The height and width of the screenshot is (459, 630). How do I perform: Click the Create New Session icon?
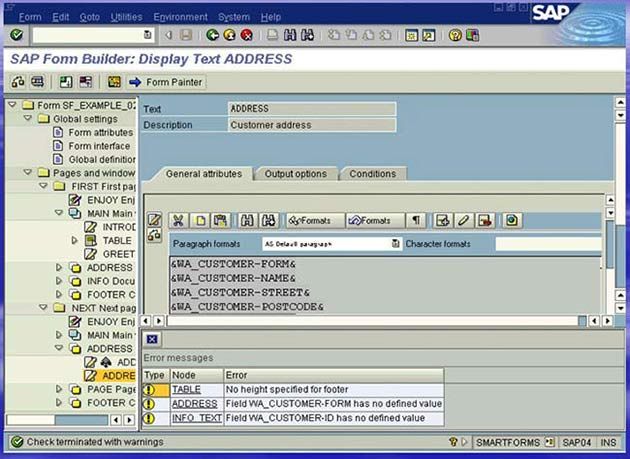(411, 35)
